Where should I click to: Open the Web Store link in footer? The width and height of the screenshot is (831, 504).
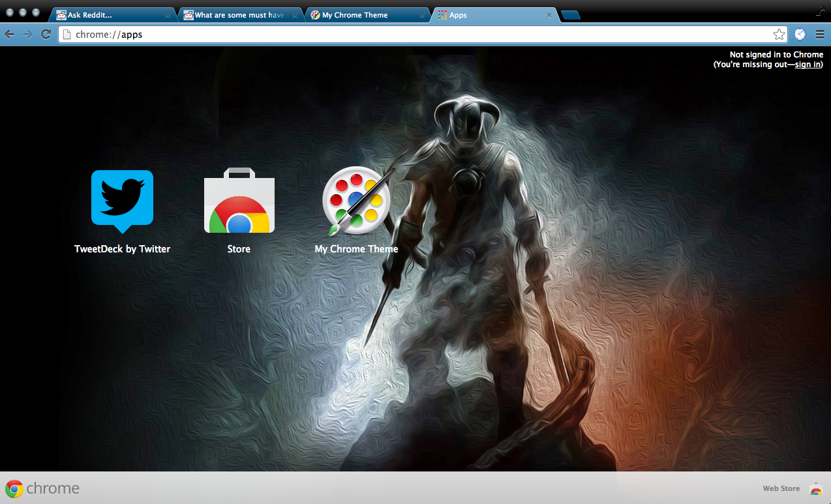pyautogui.click(x=781, y=488)
